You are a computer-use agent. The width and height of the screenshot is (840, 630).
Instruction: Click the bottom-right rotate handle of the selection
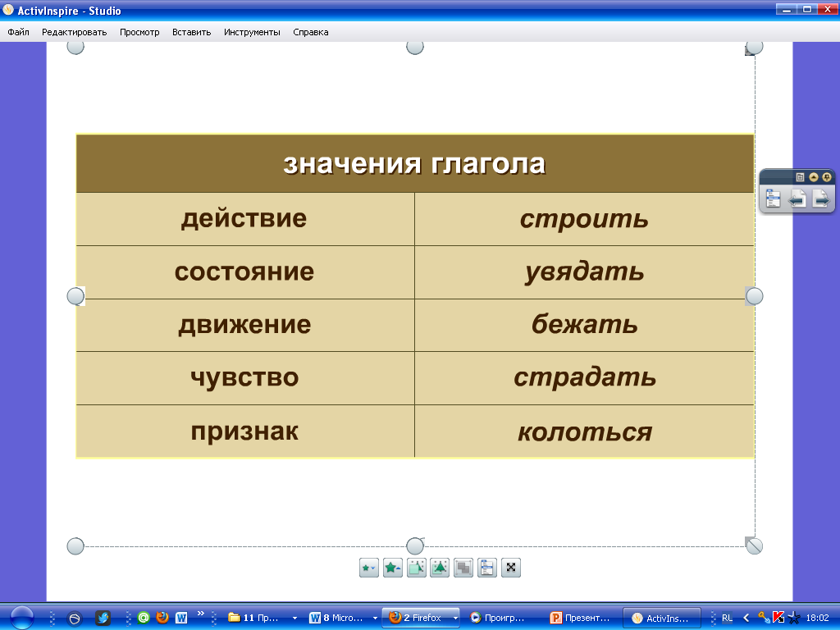tap(754, 546)
